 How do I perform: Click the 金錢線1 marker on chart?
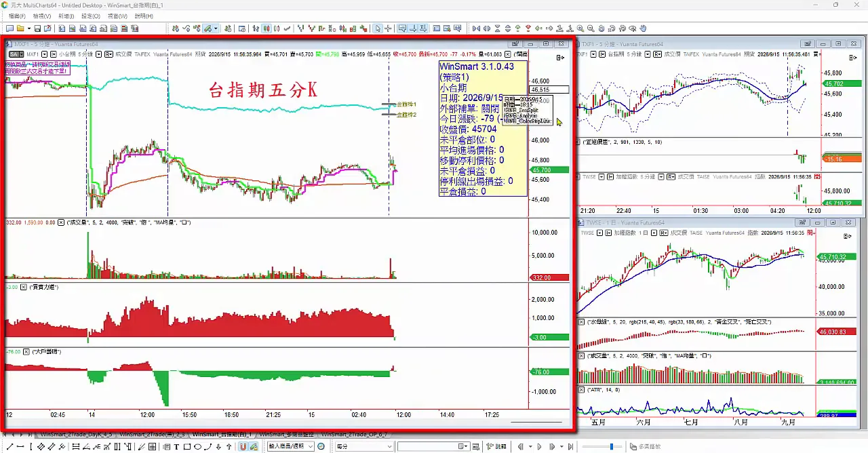point(406,104)
